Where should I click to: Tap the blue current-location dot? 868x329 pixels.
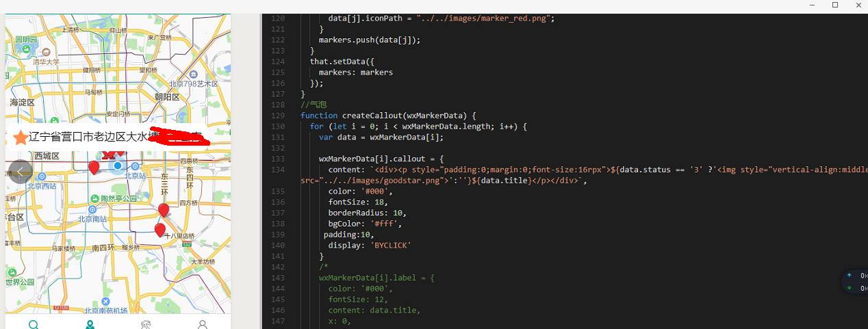coord(118,166)
